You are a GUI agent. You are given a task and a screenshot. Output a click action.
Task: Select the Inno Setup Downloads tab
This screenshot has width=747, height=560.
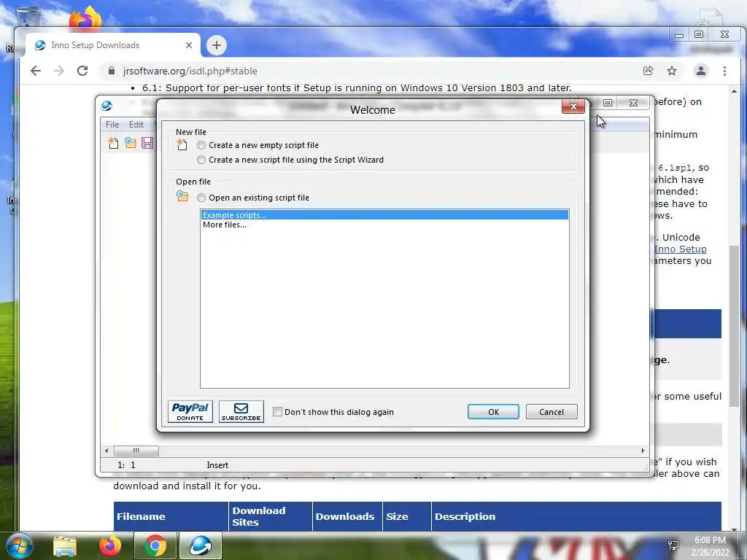112,45
